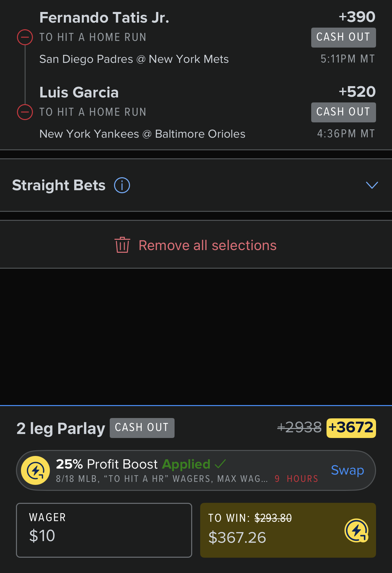Tap Cash Out badge for Luis Garcia
Screen dimensions: 392x573
coord(343,112)
